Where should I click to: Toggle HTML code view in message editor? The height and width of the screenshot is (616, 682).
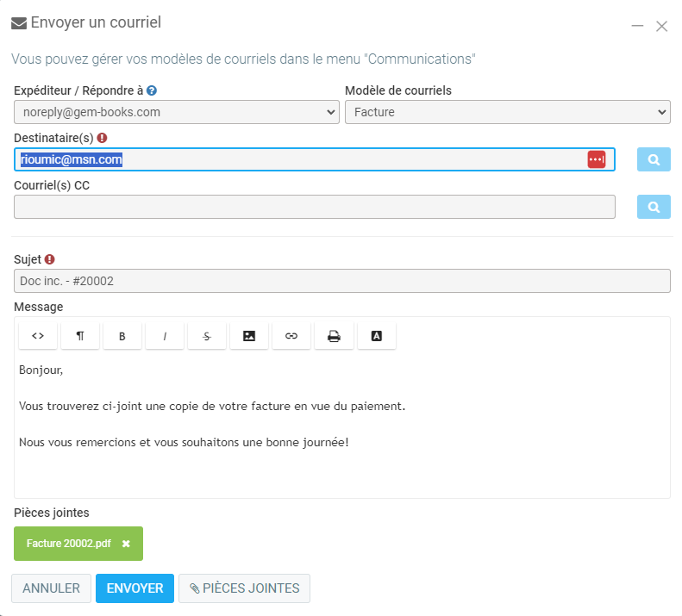point(38,336)
